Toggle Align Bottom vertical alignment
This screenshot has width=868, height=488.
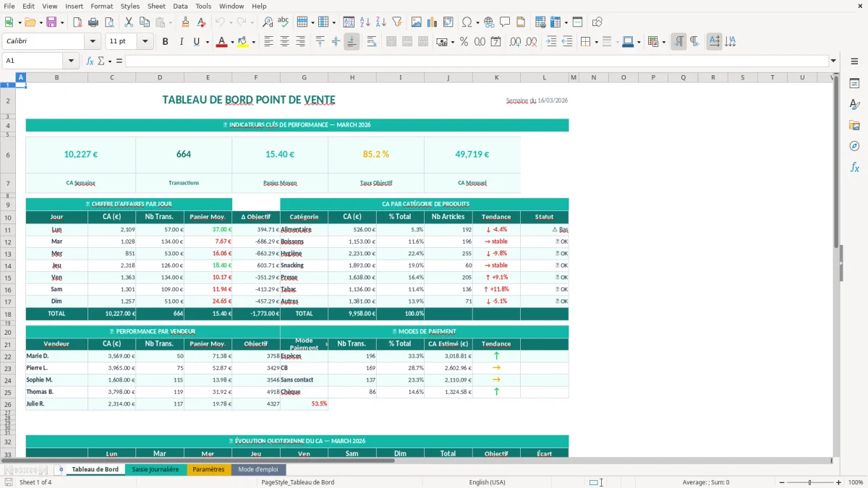(x=352, y=42)
